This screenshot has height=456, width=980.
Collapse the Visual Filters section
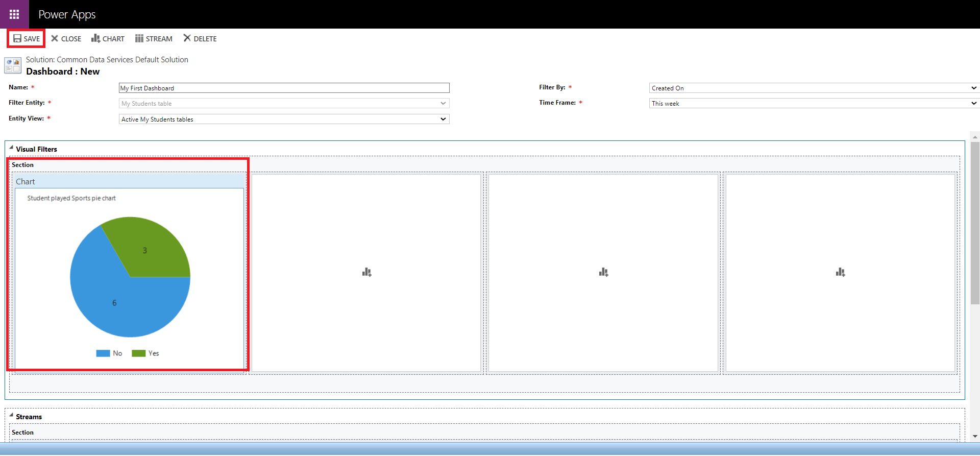click(x=11, y=148)
